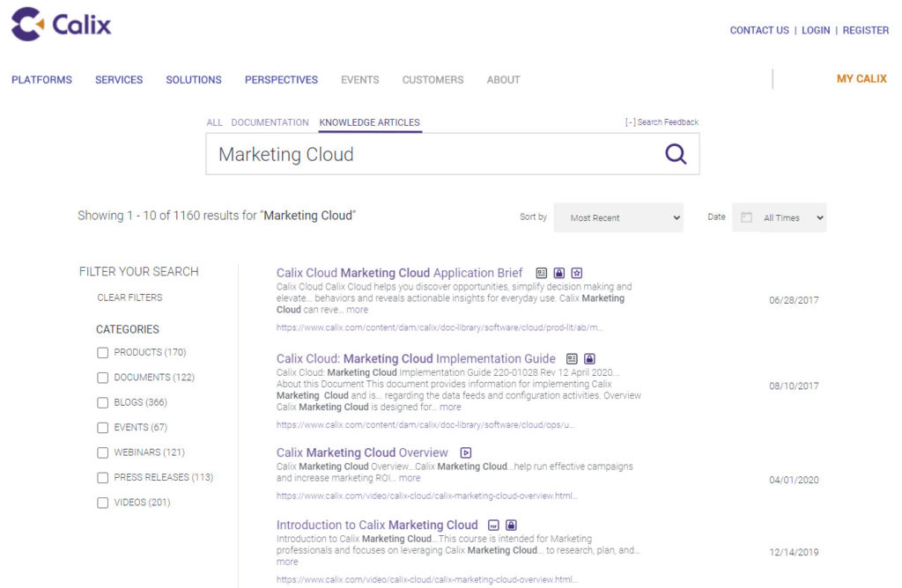Click the lock icon beside Application Brief
The height and width of the screenshot is (588, 902).
pos(559,273)
